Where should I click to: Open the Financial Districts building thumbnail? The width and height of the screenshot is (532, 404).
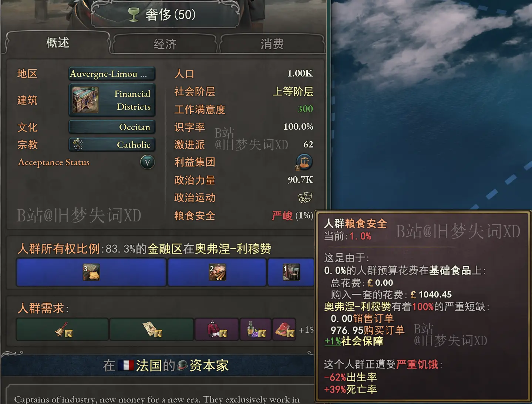click(x=85, y=100)
